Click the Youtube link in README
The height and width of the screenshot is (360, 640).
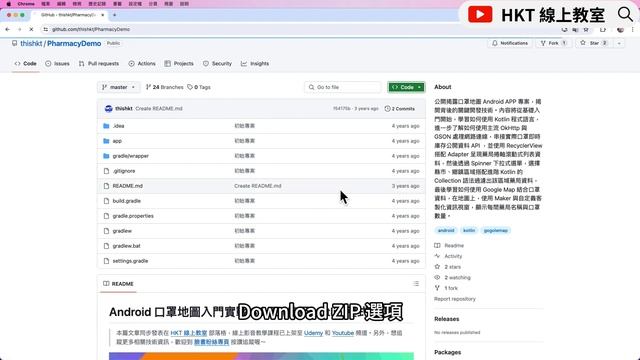click(x=342, y=333)
